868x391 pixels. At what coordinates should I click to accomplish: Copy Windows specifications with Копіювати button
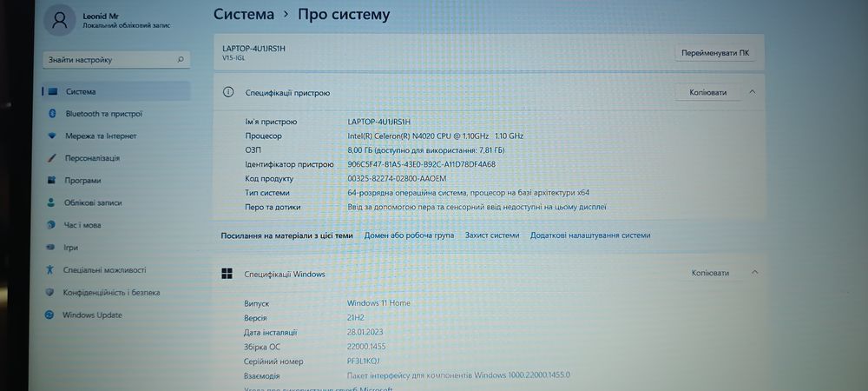click(x=710, y=273)
